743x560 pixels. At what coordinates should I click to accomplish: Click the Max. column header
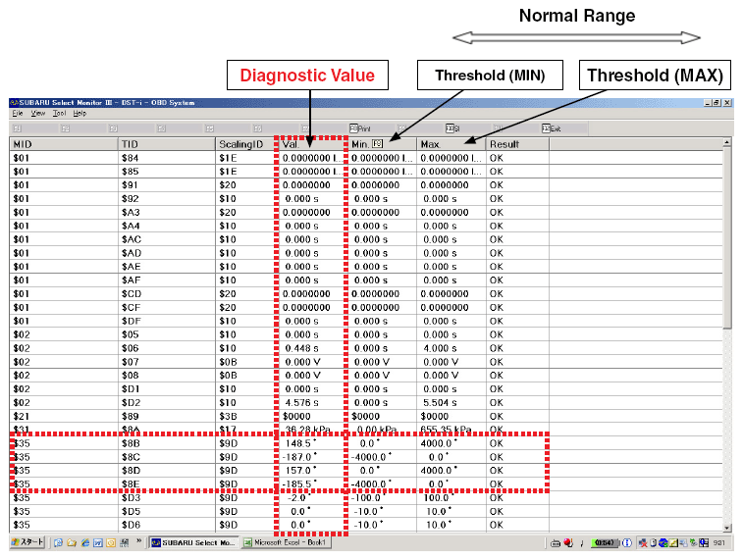click(x=450, y=144)
